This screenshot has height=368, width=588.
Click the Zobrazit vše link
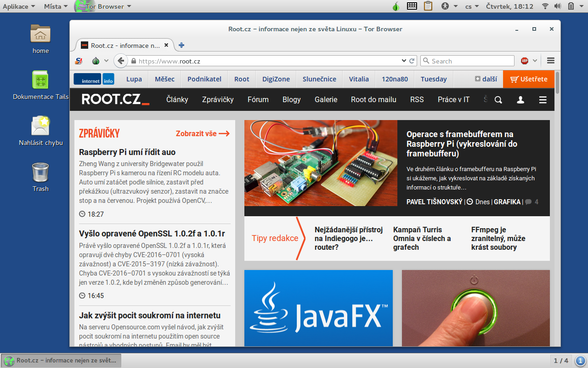(x=203, y=133)
